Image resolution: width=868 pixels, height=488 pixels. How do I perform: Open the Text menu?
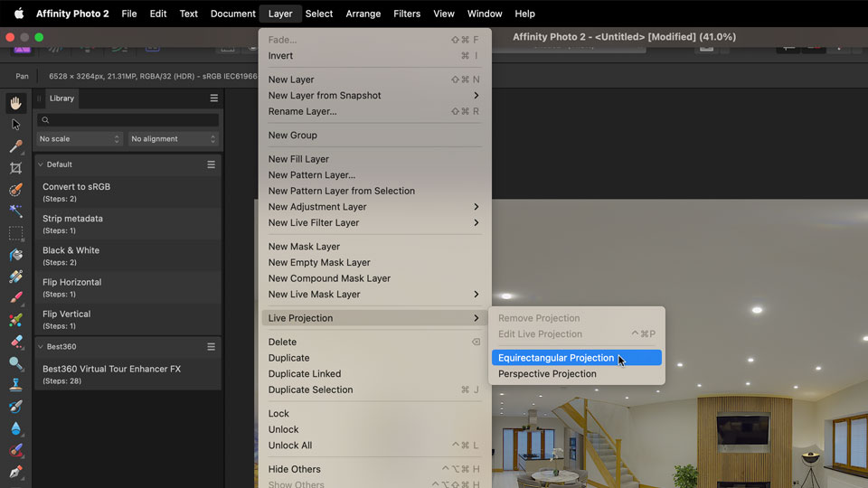[x=188, y=14]
